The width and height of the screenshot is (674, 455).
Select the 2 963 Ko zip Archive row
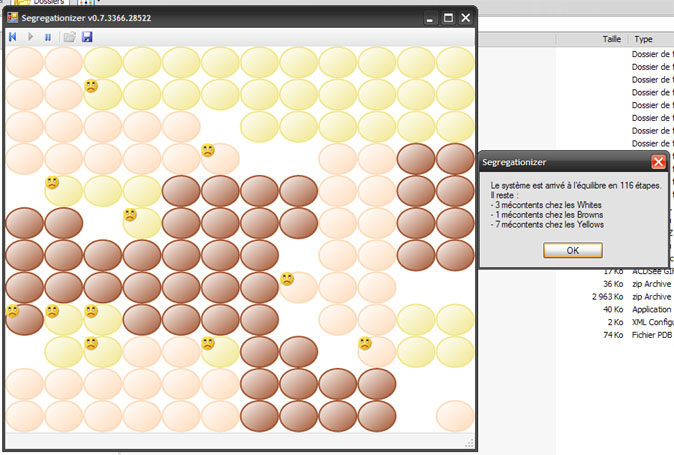click(632, 296)
